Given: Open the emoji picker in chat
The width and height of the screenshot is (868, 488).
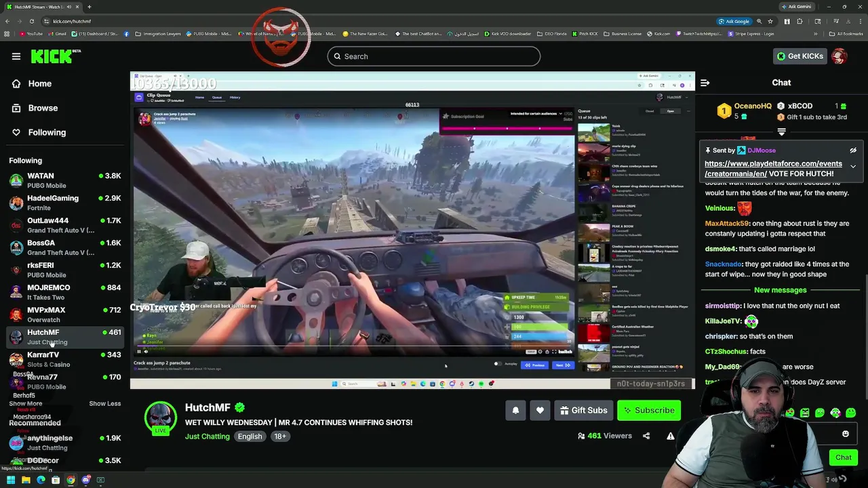Looking at the screenshot, I should (x=845, y=434).
